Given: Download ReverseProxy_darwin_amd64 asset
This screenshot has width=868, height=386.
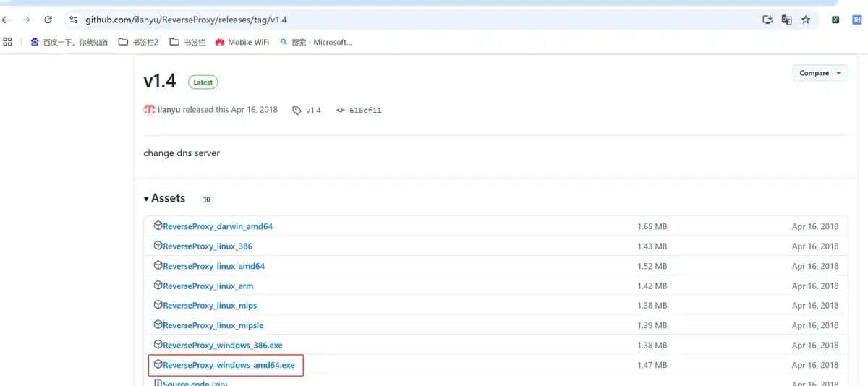Looking at the screenshot, I should click(217, 226).
